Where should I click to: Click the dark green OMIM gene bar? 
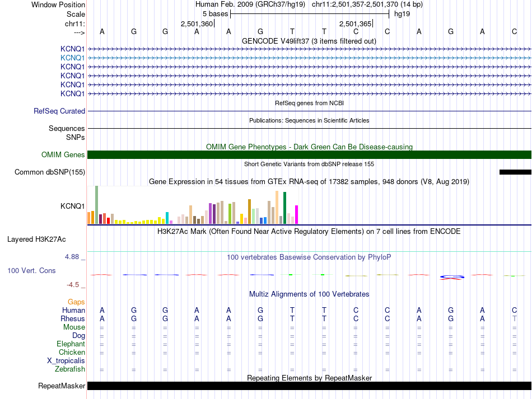click(x=309, y=155)
